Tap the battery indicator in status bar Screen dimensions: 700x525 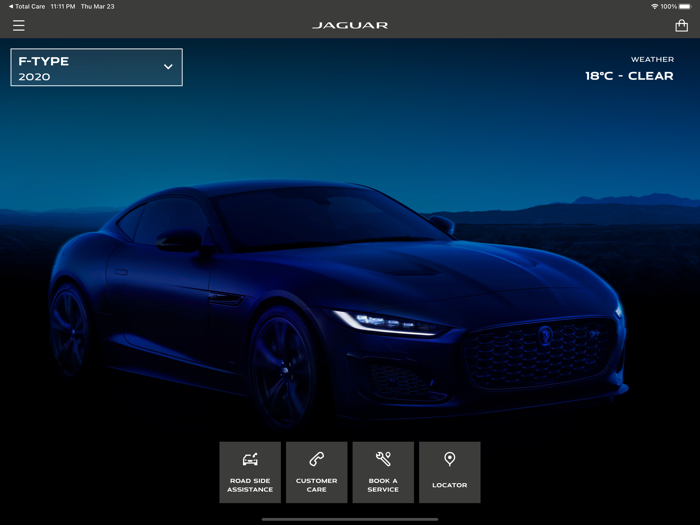tap(685, 7)
